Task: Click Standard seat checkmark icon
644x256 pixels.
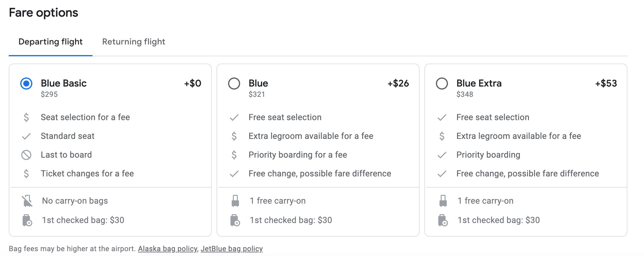Action: [26, 136]
